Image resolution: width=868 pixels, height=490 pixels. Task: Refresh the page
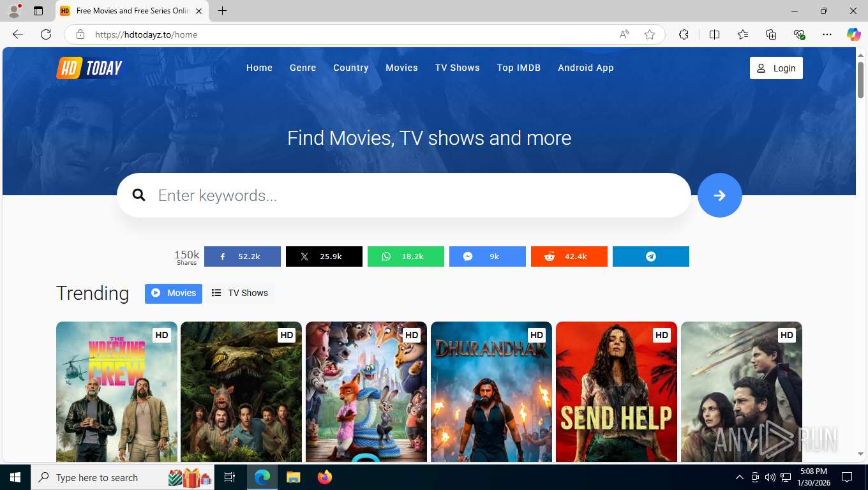pyautogui.click(x=46, y=34)
